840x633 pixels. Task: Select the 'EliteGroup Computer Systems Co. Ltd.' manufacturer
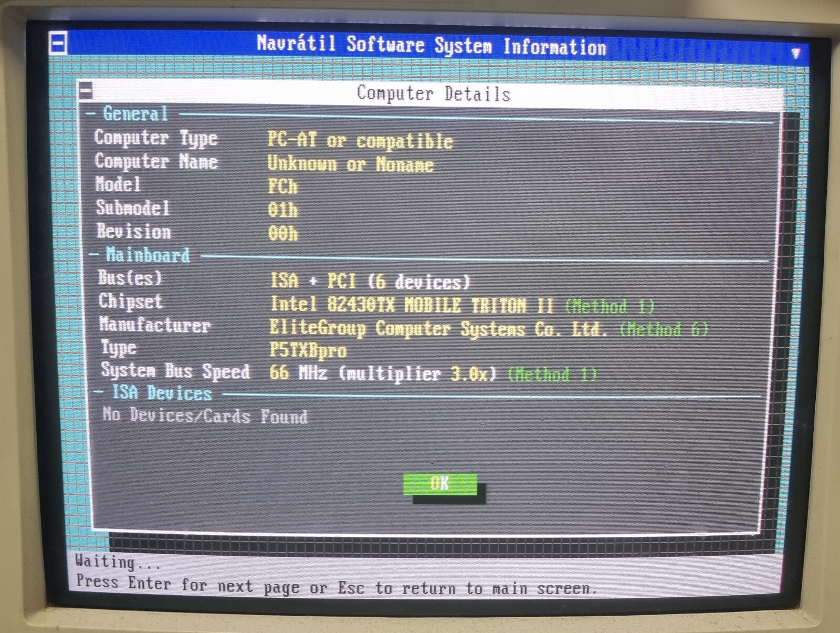point(438,328)
